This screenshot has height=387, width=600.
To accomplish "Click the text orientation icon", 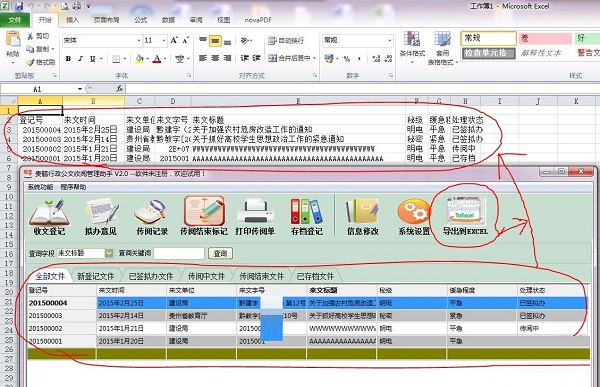I will click(245, 40).
